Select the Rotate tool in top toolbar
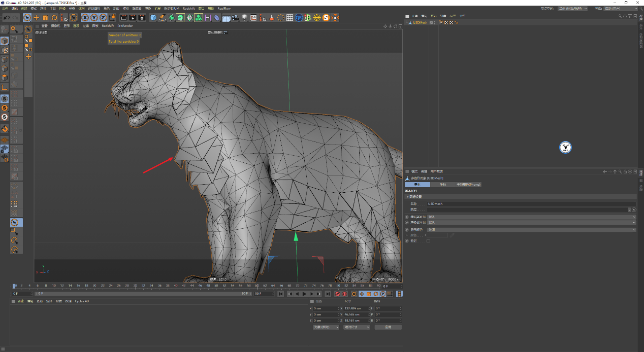 coord(54,18)
